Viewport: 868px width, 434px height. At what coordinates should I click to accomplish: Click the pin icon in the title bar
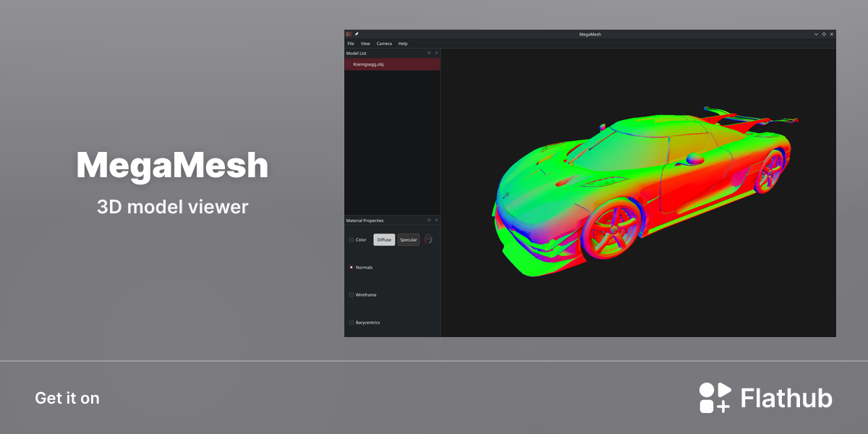[x=357, y=34]
